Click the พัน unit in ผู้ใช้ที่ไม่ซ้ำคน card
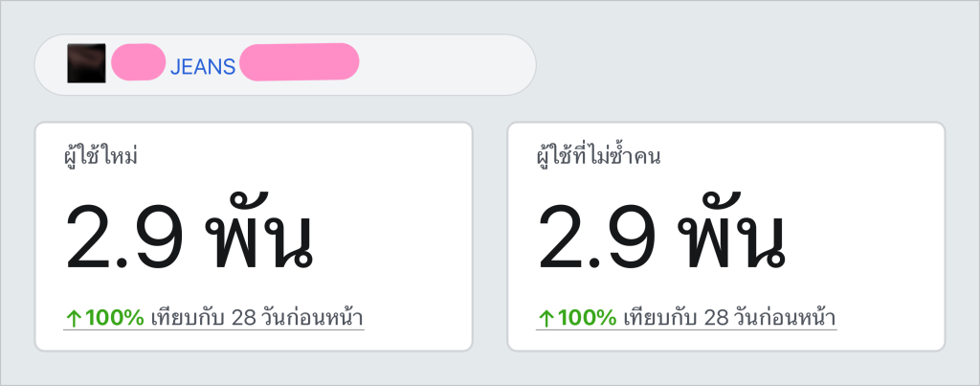980x386 pixels. pos(734,233)
